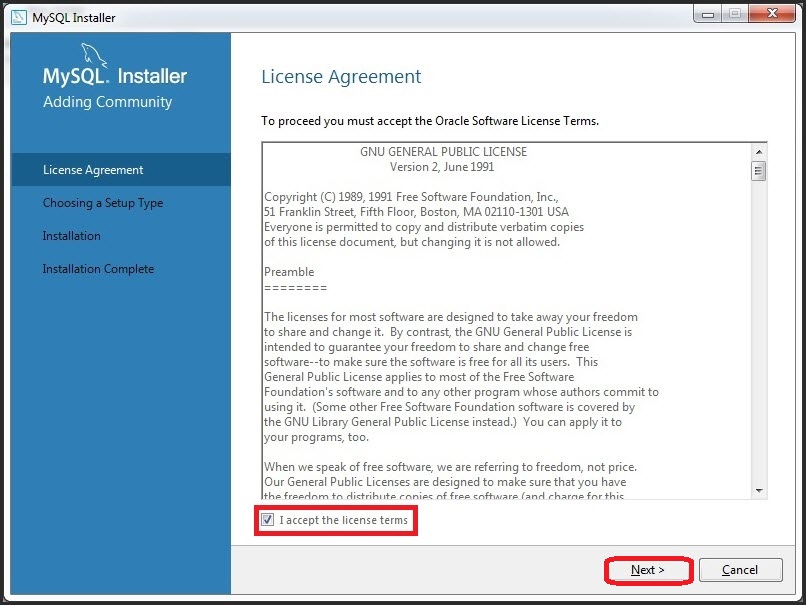Click the 'License Agreement' page heading
The width and height of the screenshot is (806, 605).
341,77
